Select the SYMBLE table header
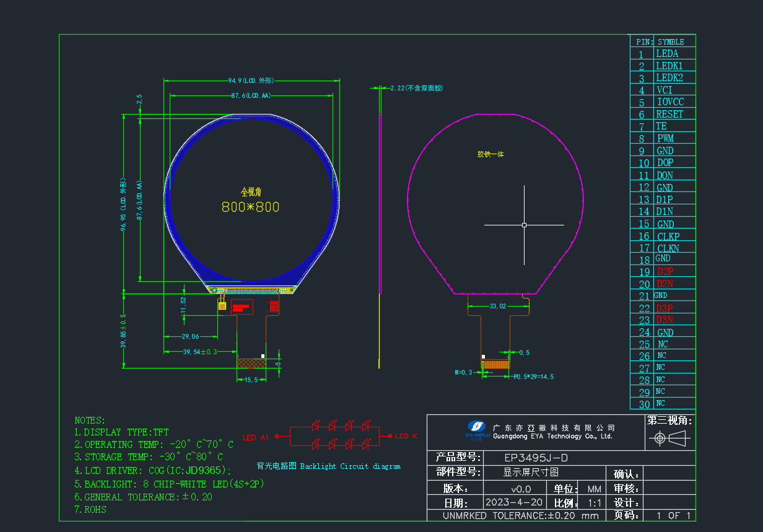The width and height of the screenshot is (763, 532). (671, 42)
